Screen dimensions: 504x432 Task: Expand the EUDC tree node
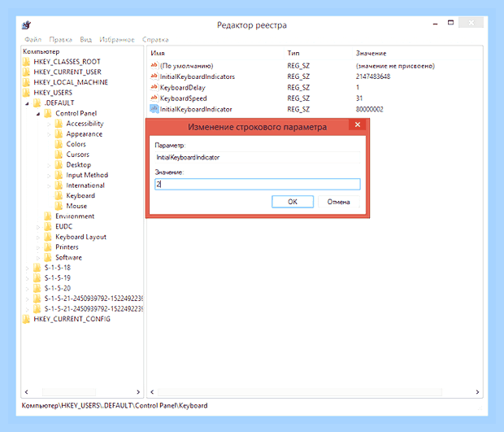[38, 227]
